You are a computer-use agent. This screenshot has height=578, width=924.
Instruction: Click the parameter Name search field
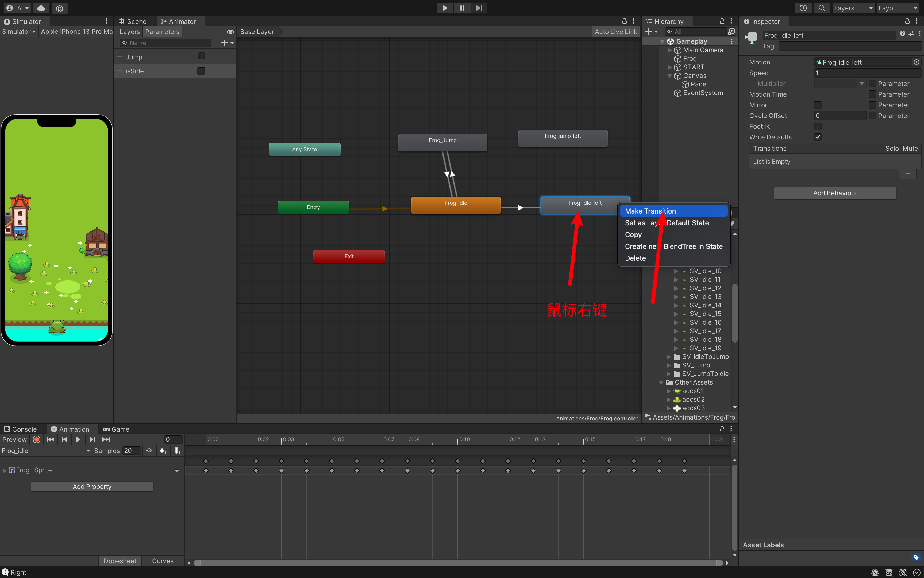pos(165,43)
